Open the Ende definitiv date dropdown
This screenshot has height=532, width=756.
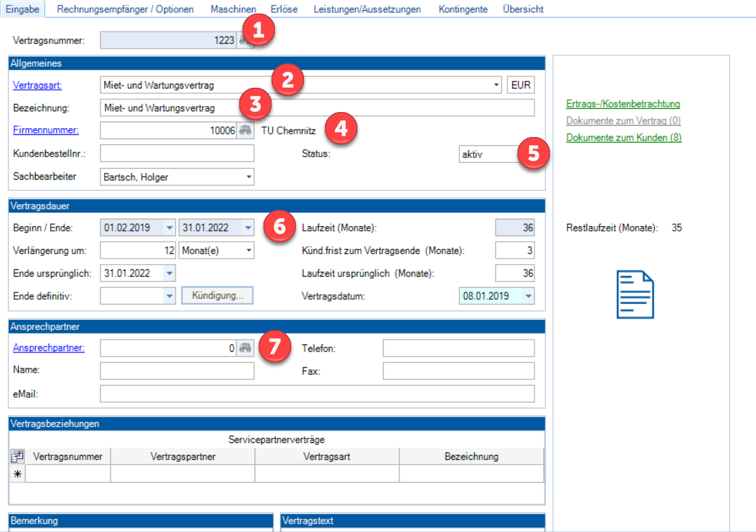point(170,296)
